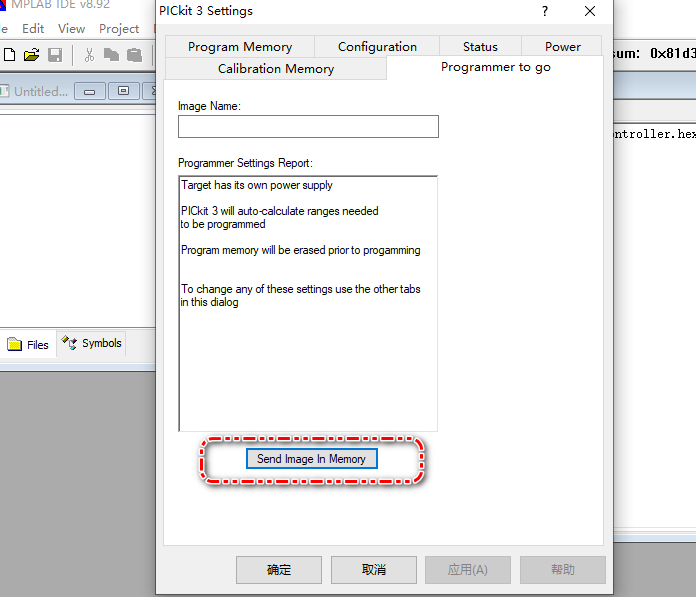Viewport: 696px width, 597px height.
Task: Open the Calibration Memory tab
Action: 276,69
